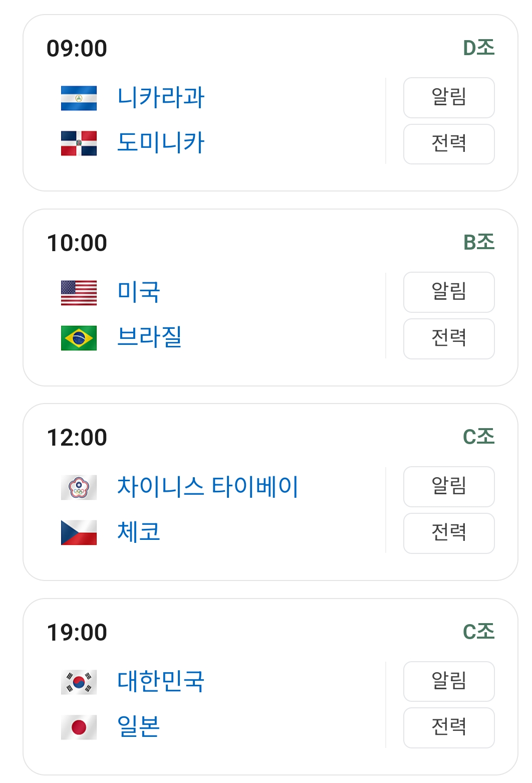This screenshot has height=783, width=532.
Task: Tap the D조 group label
Action: click(x=478, y=48)
